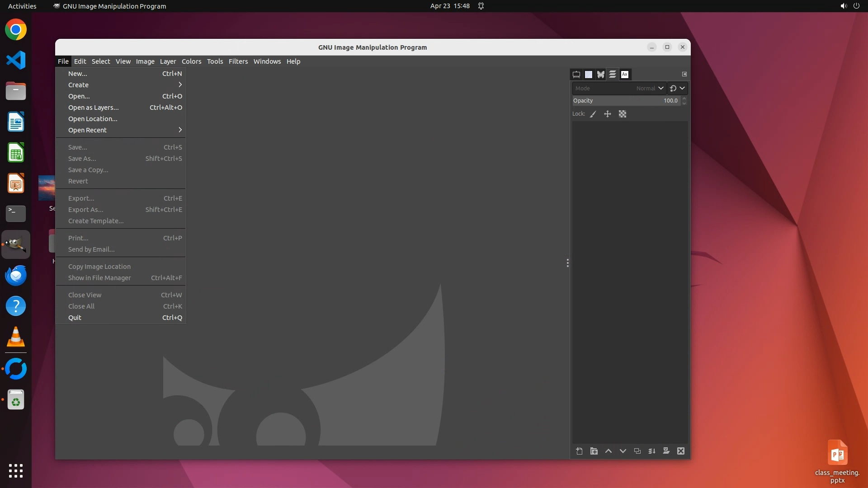The height and width of the screenshot is (488, 868).
Task: Click Quit in the File menu
Action: (75, 318)
